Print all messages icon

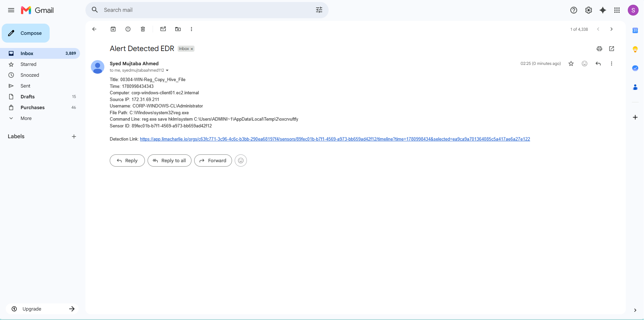point(599,49)
